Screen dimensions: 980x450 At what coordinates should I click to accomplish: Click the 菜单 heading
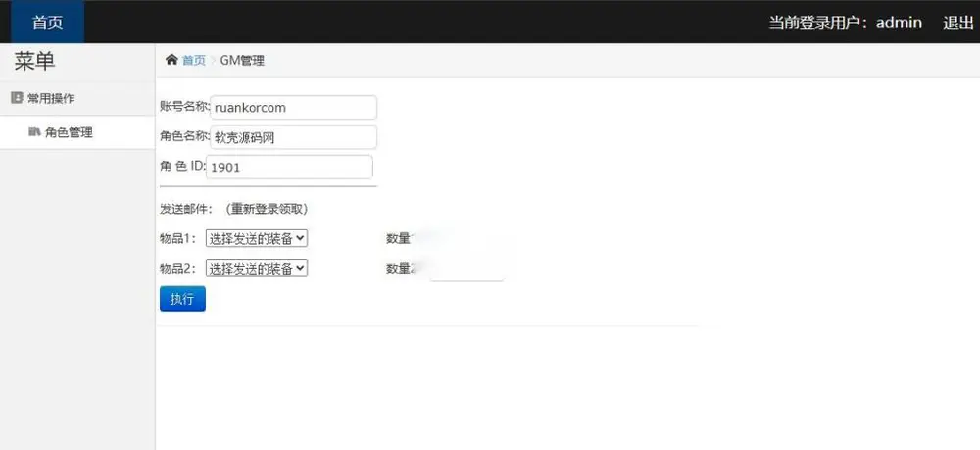click(x=35, y=61)
